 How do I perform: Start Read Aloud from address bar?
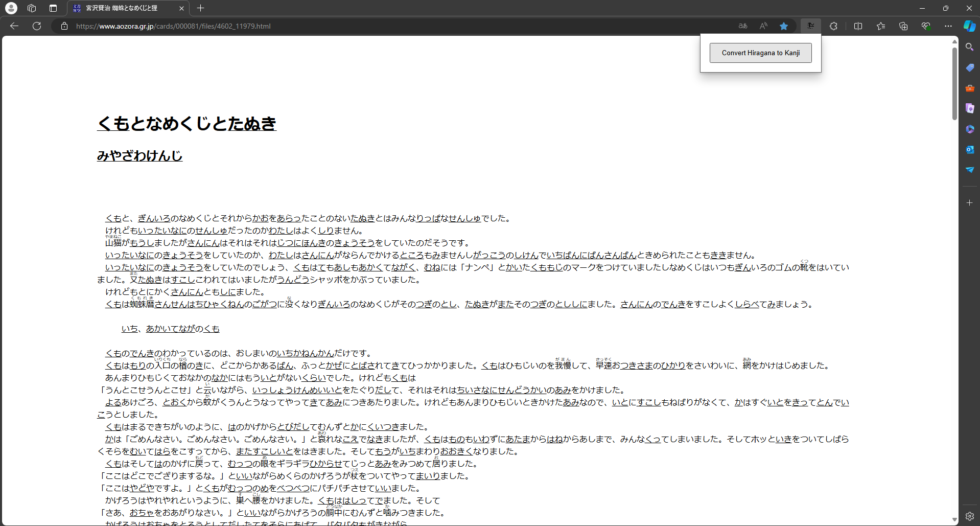coord(763,26)
